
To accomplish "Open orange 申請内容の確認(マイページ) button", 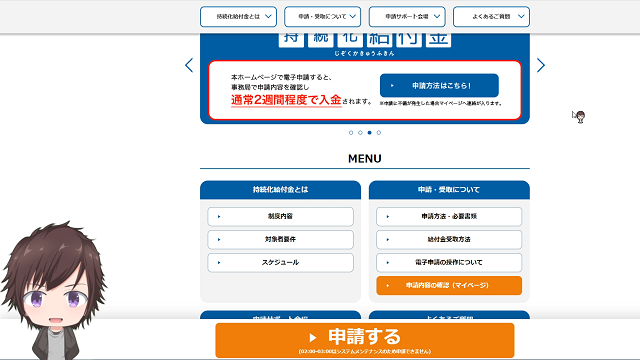I will click(449, 285).
